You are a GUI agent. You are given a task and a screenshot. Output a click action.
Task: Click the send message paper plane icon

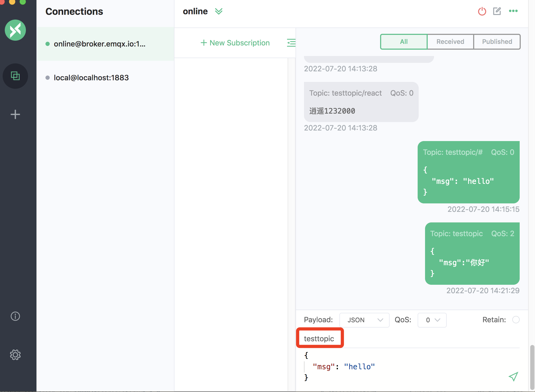coord(513,376)
